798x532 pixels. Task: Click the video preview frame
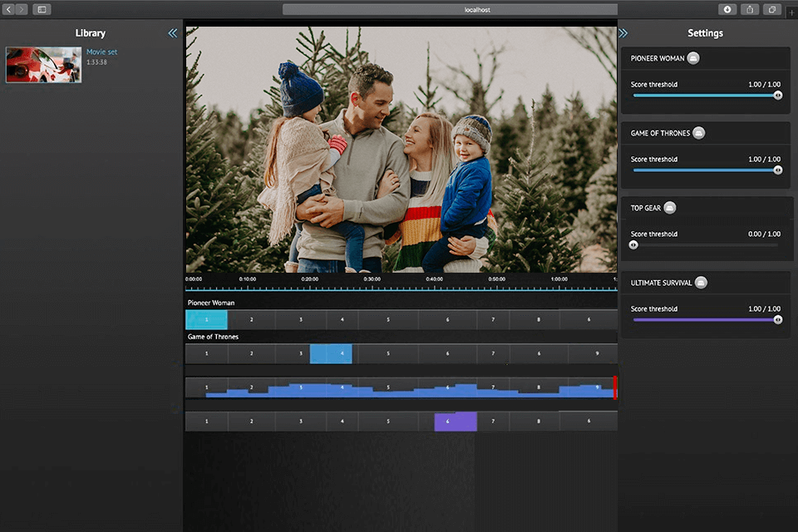click(x=401, y=150)
